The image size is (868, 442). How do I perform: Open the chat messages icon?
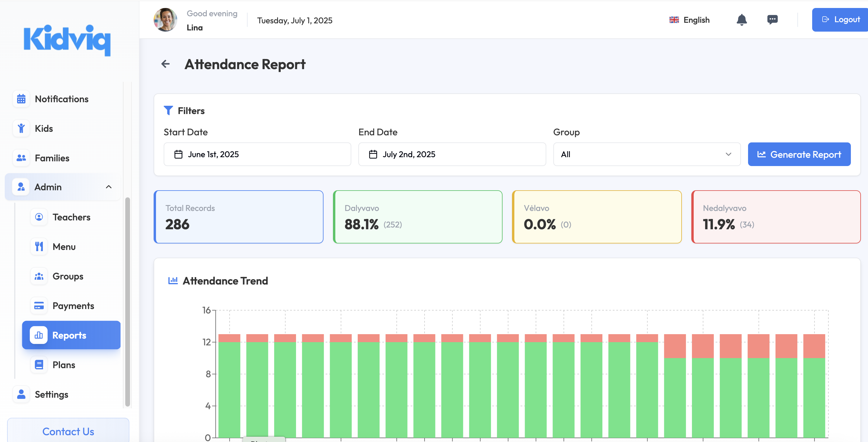pyautogui.click(x=772, y=19)
